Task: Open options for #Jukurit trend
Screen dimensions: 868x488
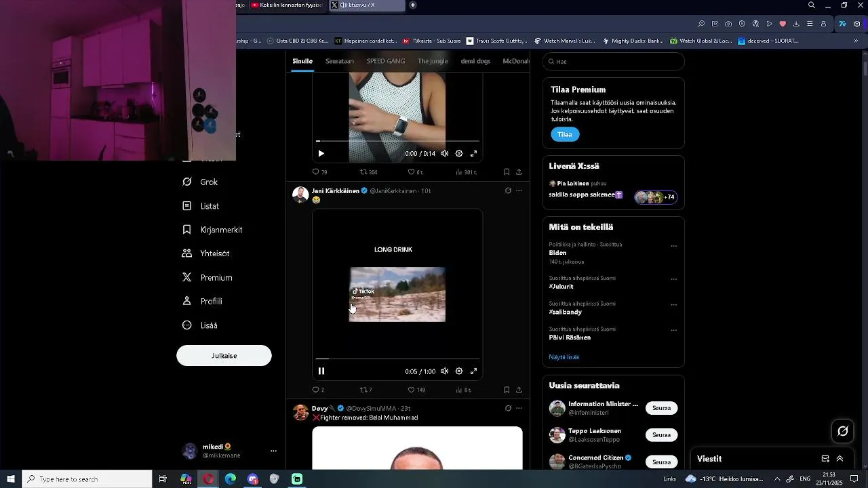Action: click(x=673, y=279)
